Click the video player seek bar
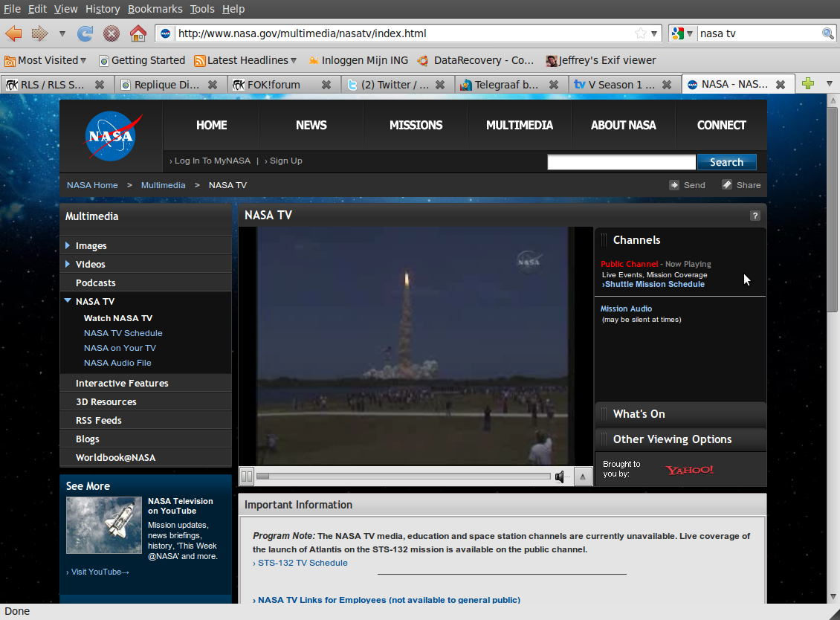840x620 pixels. pyautogui.click(x=404, y=476)
